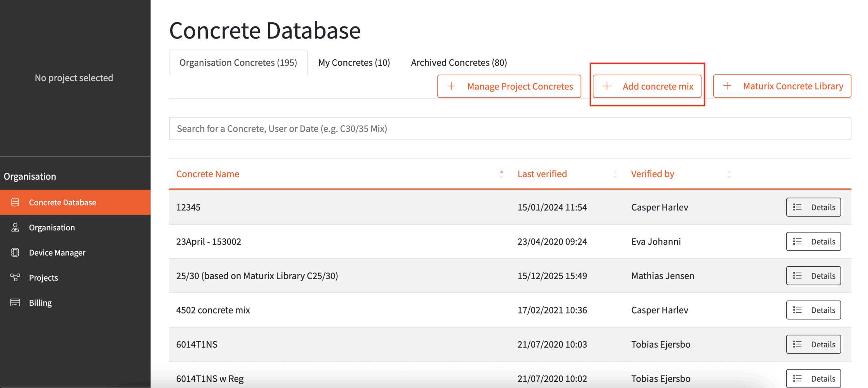Sort table by Last verified arrows

(615, 174)
